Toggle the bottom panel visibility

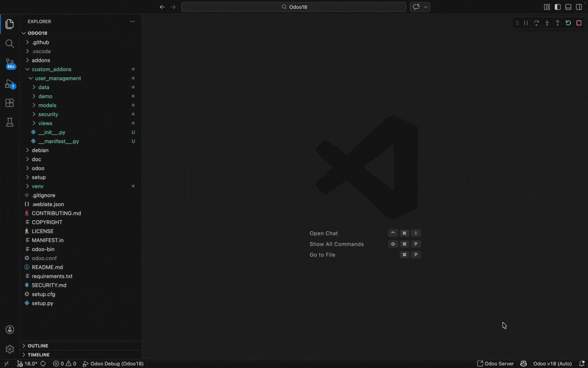[x=568, y=7]
